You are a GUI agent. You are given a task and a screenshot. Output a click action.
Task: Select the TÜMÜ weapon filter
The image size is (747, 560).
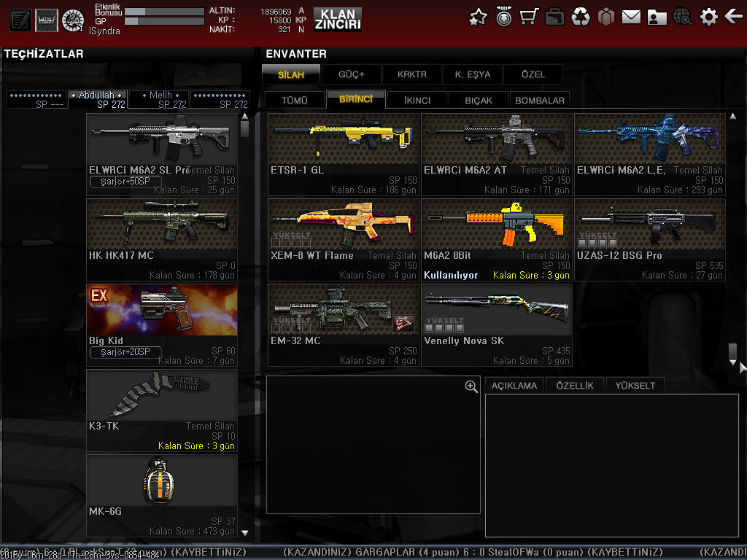(x=295, y=100)
